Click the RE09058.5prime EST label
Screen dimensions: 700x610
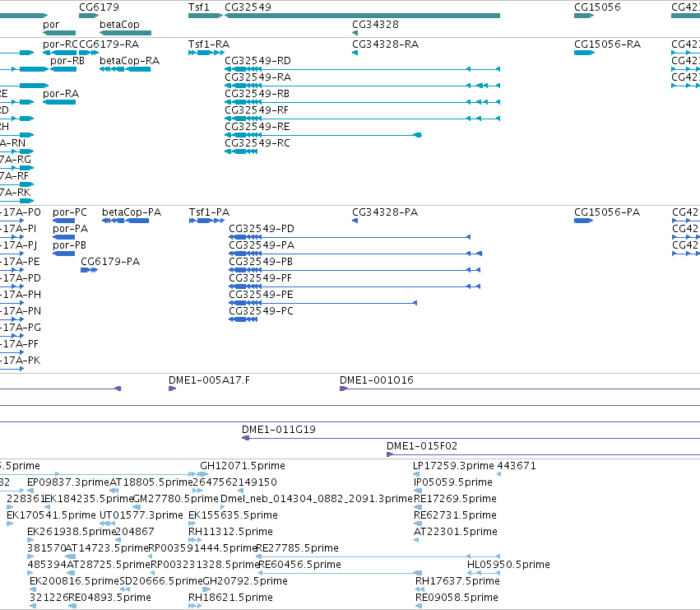pos(457,598)
